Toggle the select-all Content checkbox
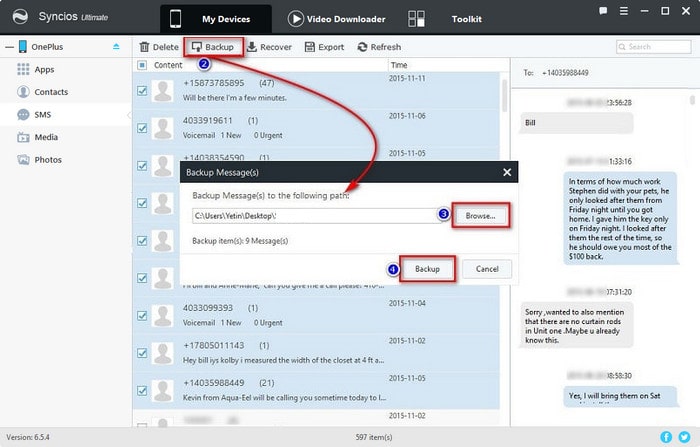This screenshot has width=700, height=447. click(142, 65)
